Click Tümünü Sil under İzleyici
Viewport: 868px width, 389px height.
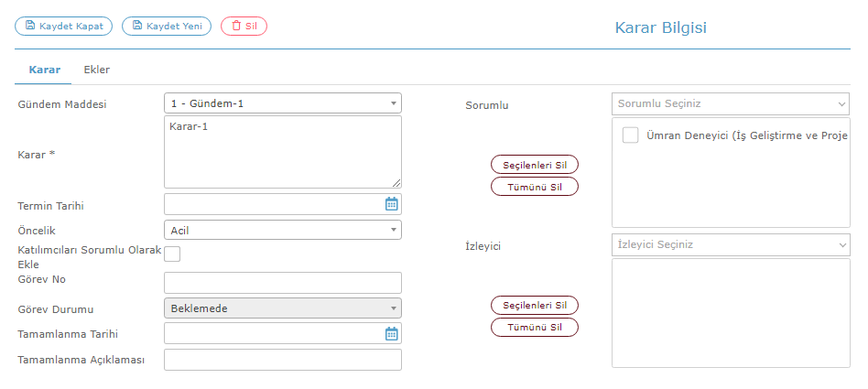[x=535, y=327]
